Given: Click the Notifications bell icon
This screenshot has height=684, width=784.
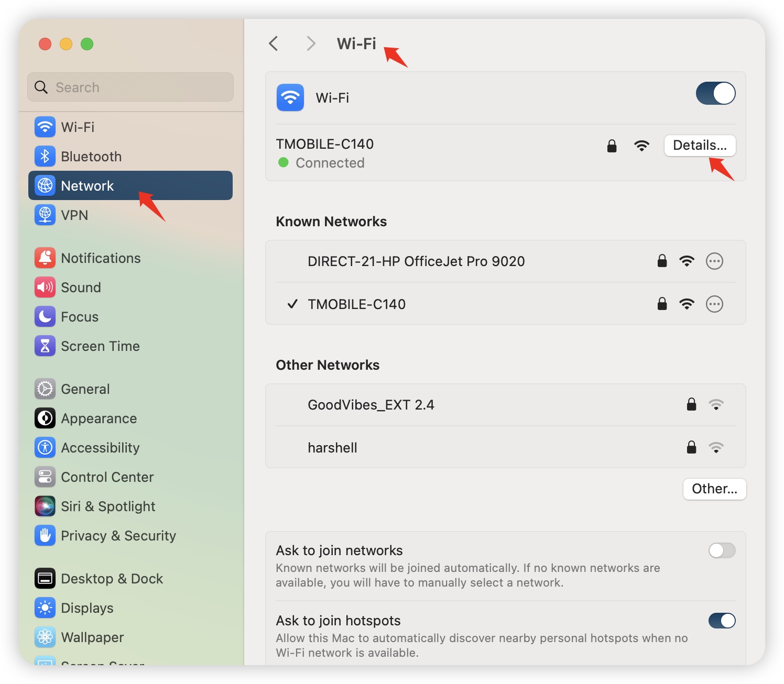Looking at the screenshot, I should pyautogui.click(x=45, y=258).
